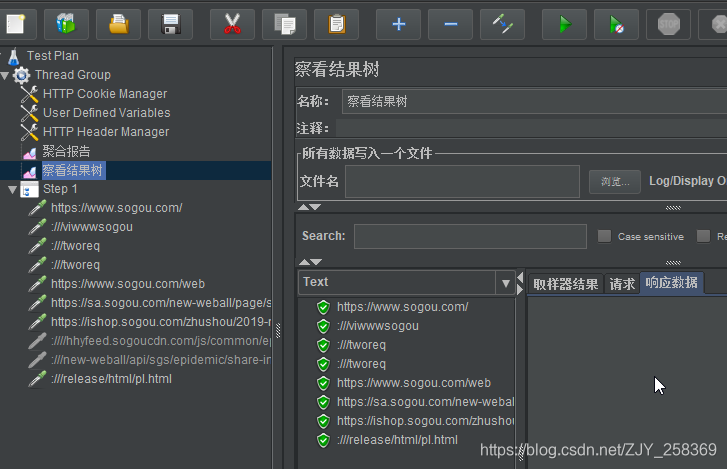Switch to the 请求 tab
The width and height of the screenshot is (727, 469).
point(622,284)
